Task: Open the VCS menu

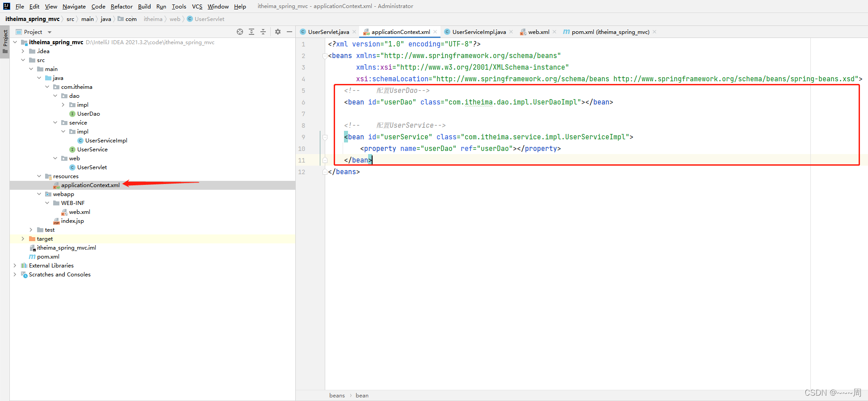Action: 197,6
